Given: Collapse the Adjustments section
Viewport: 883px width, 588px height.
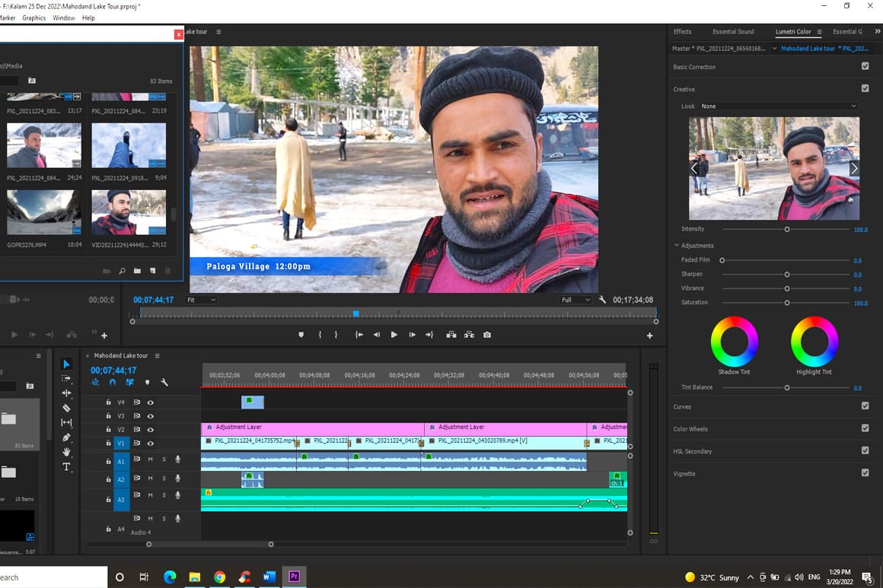Looking at the screenshot, I should pyautogui.click(x=677, y=246).
